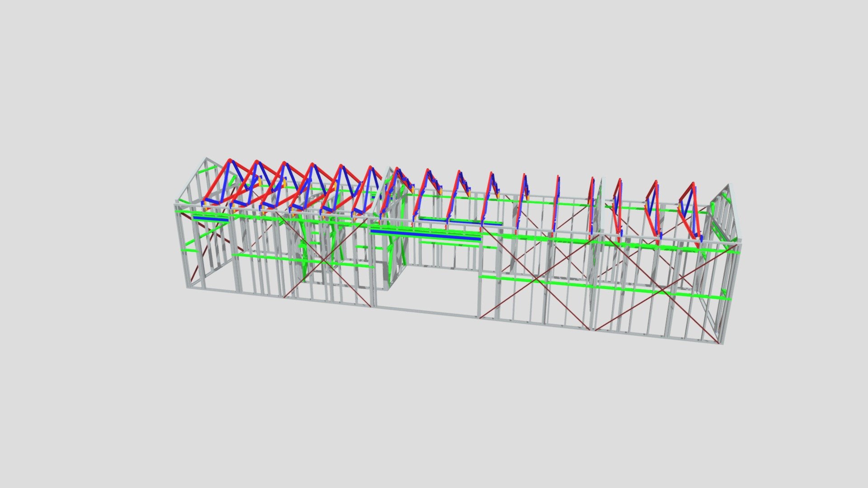Click the thin blue beam on rear wall
868x488 pixels.
click(460, 221)
